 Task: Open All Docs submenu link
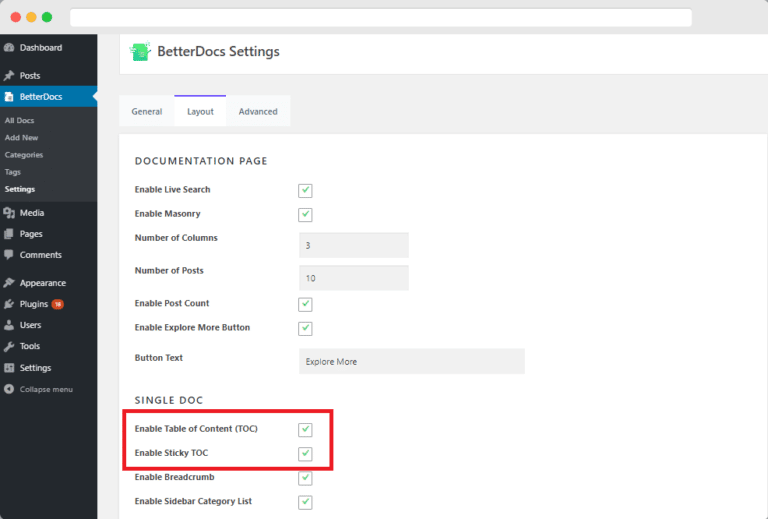20,120
